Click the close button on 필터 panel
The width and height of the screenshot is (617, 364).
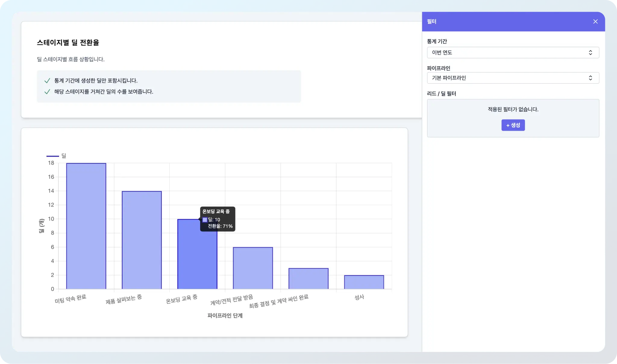(596, 21)
